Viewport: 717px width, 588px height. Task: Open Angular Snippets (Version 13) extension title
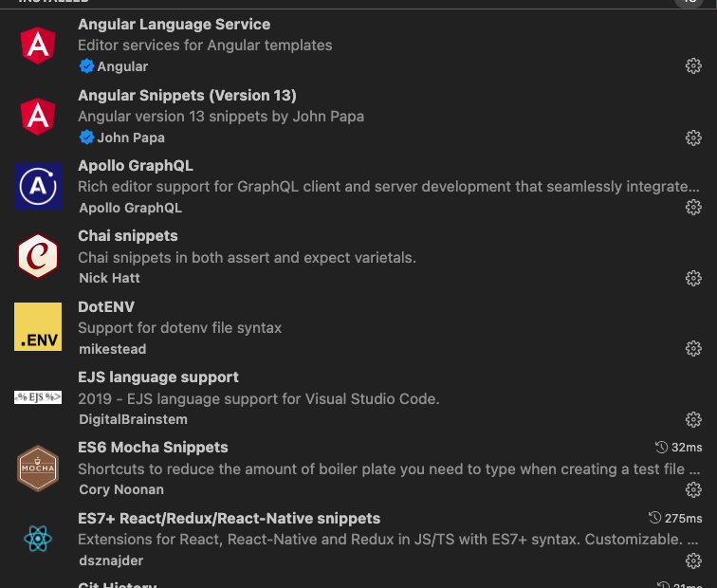pyautogui.click(x=187, y=95)
